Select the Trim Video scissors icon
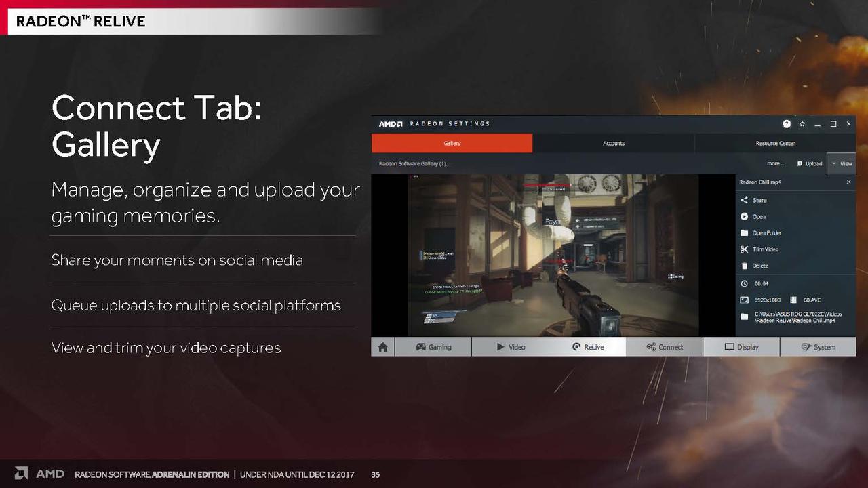The width and height of the screenshot is (868, 488). 744,249
